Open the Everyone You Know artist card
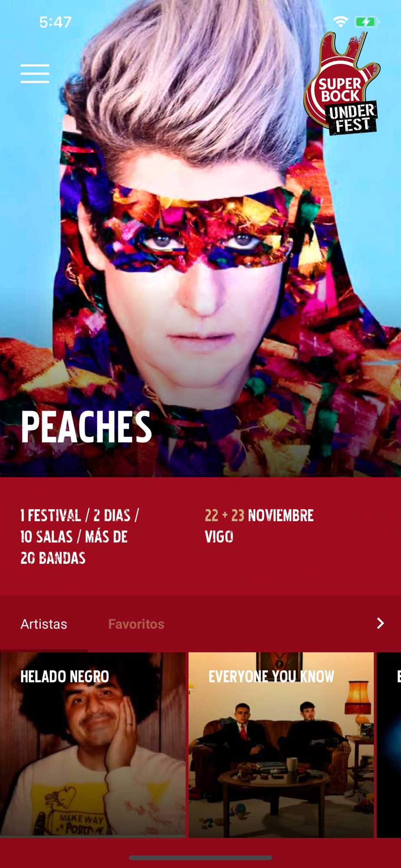The image size is (401, 868). pos(281,745)
